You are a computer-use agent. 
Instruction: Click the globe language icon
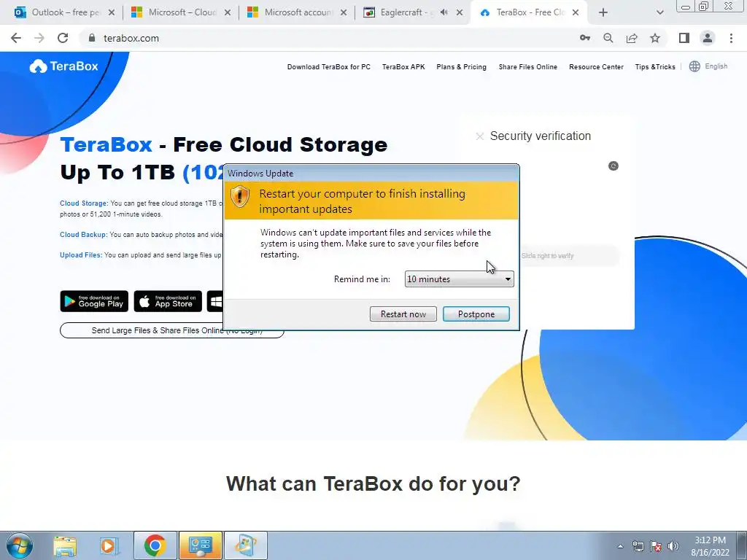(x=694, y=66)
